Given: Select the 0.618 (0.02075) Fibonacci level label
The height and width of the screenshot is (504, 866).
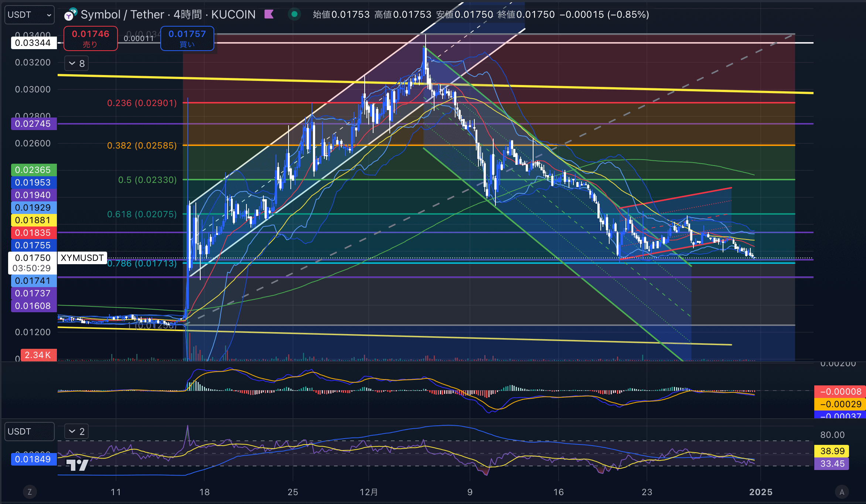Looking at the screenshot, I should click(142, 214).
